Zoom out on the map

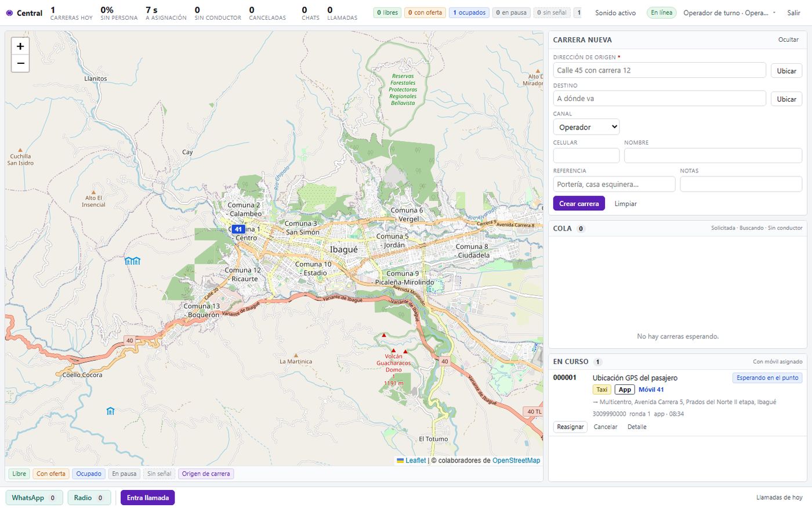click(x=20, y=63)
